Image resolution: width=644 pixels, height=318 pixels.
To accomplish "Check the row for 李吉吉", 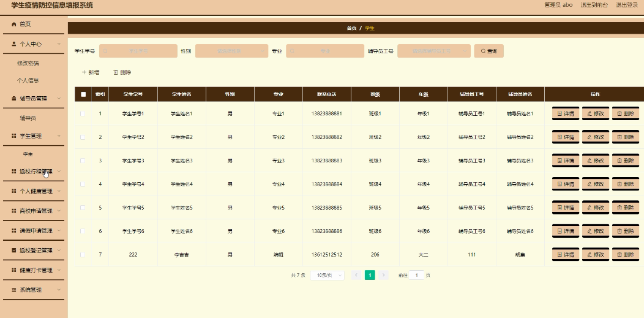I will click(x=83, y=255).
